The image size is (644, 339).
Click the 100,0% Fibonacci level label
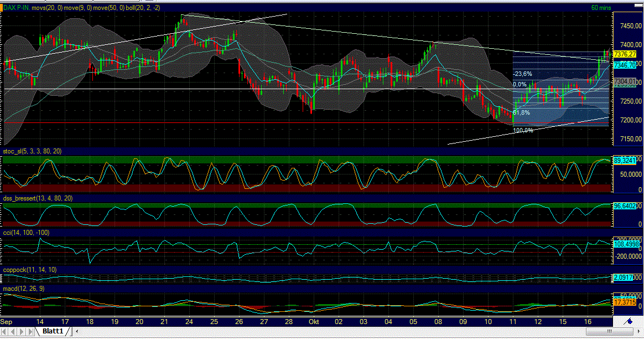523,130
